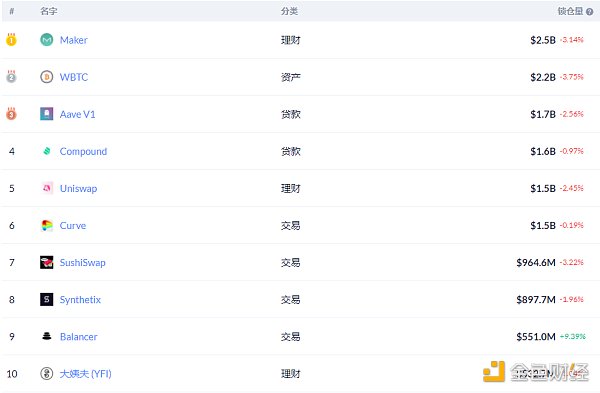Viewport: 600px width, 393px height.
Task: Click the Synthetix logo icon
Action: [47, 300]
